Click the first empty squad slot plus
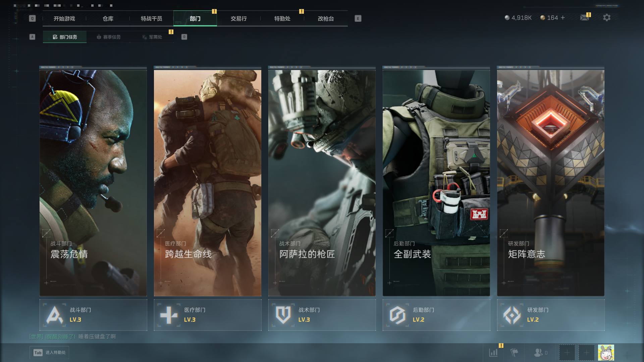Screen dimensions: 644x362 tap(567, 353)
